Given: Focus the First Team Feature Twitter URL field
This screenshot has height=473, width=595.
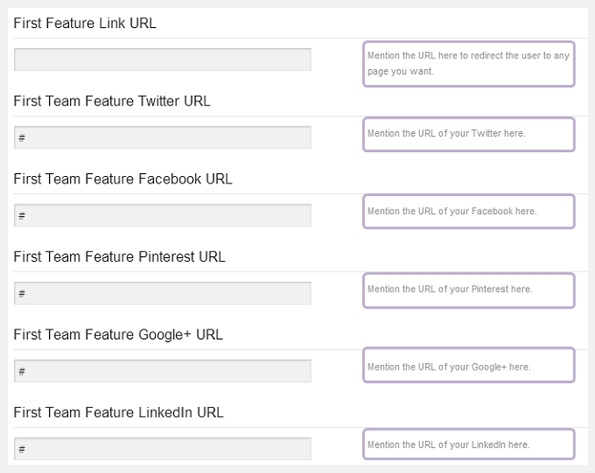Looking at the screenshot, I should (162, 137).
